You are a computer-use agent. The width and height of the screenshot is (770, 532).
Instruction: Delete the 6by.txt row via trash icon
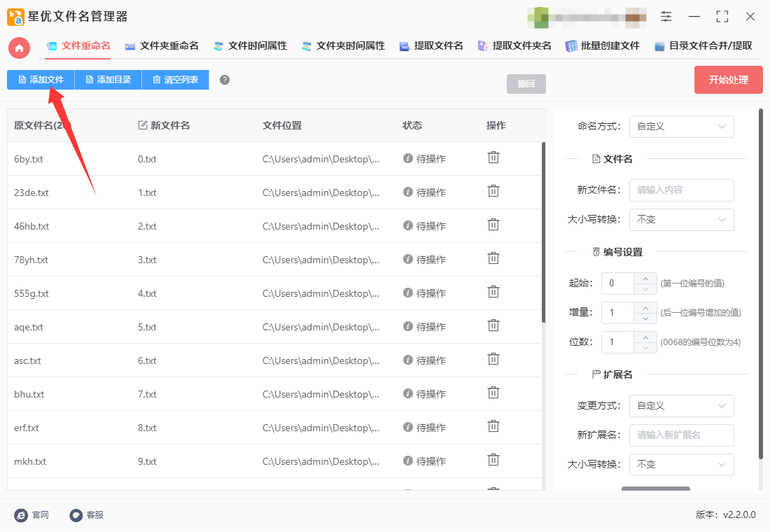tap(493, 157)
